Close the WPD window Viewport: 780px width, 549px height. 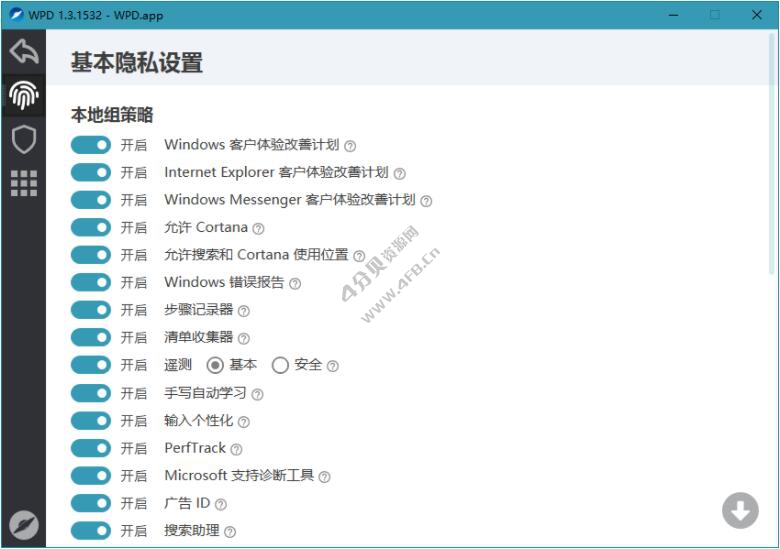(x=757, y=15)
